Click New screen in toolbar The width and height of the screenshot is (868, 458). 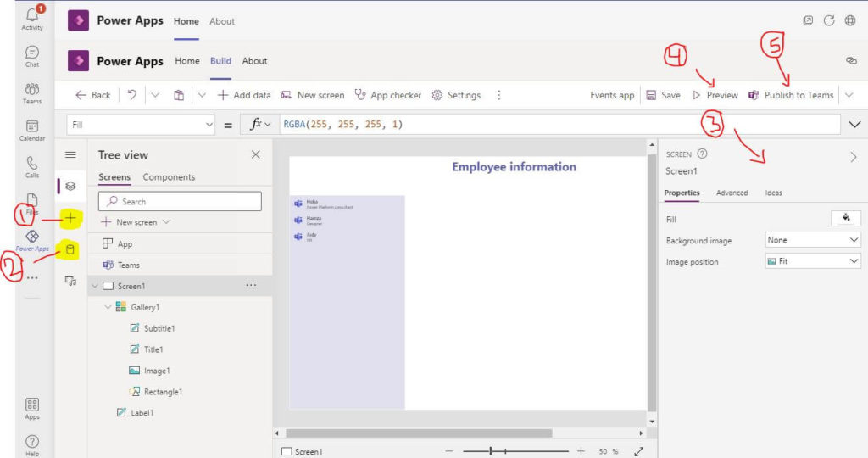(313, 95)
